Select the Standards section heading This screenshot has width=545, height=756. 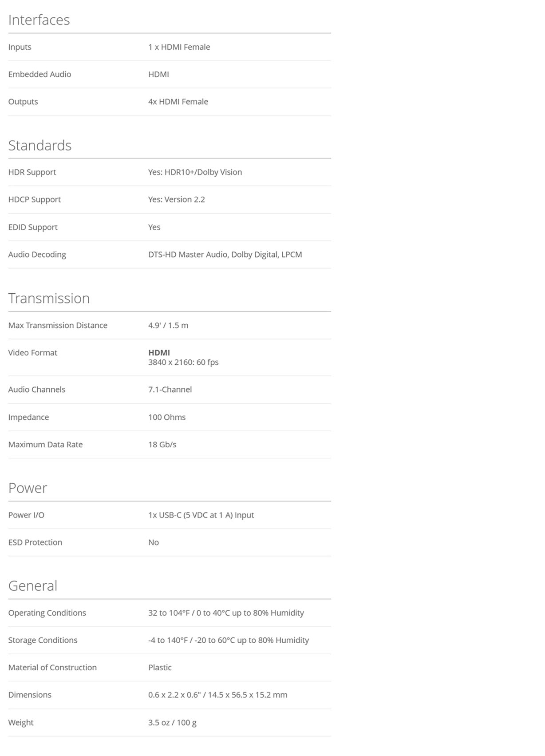[40, 146]
